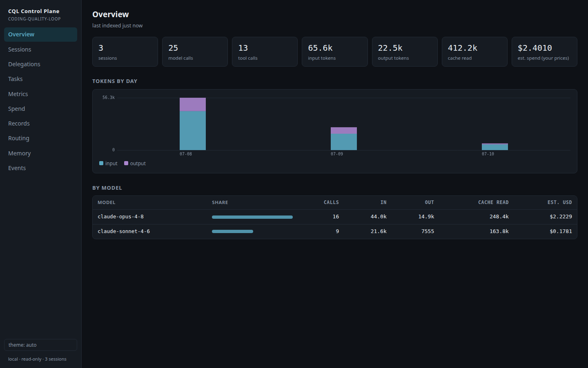The image size is (588, 368).
Task: Navigate to Tasks page
Action: [x=40, y=79]
